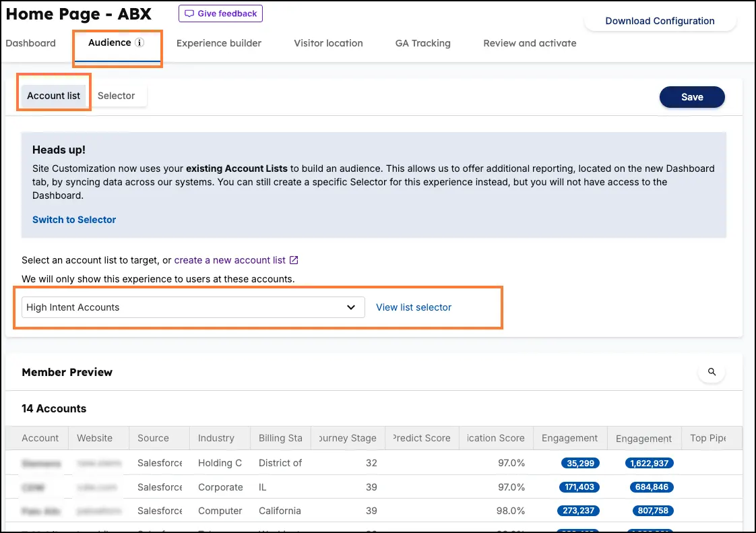The image size is (756, 533).
Task: Click the info icon beside the Audience tab
Action: coord(139,42)
